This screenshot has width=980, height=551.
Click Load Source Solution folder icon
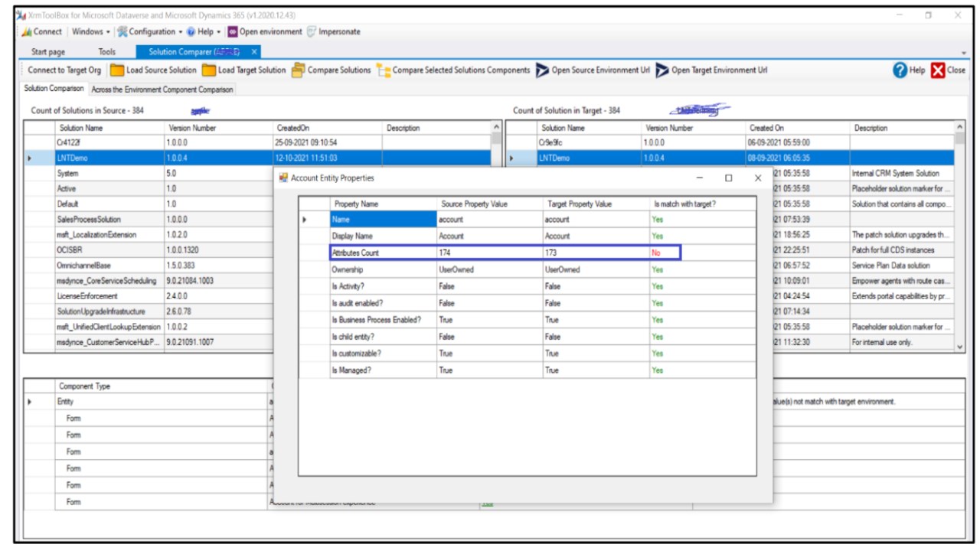(116, 70)
